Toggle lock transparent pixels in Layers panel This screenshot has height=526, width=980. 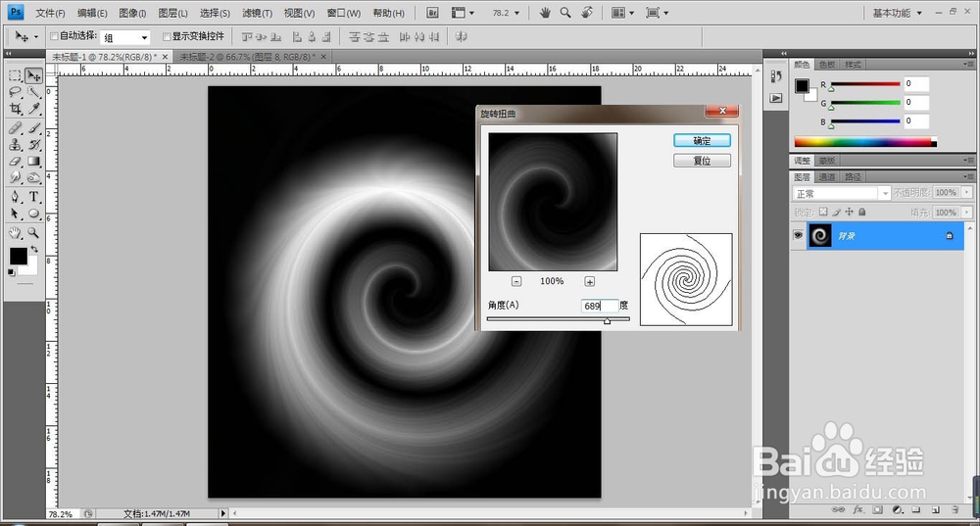tap(823, 212)
